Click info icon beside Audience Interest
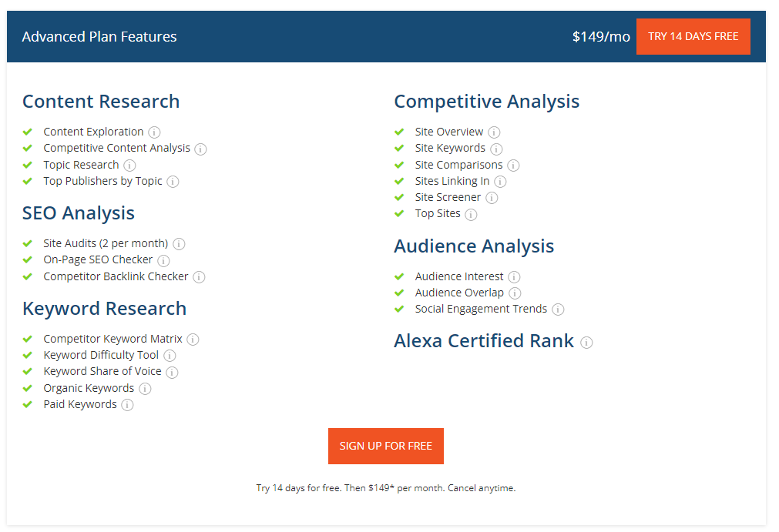779x532 pixels. (x=514, y=277)
